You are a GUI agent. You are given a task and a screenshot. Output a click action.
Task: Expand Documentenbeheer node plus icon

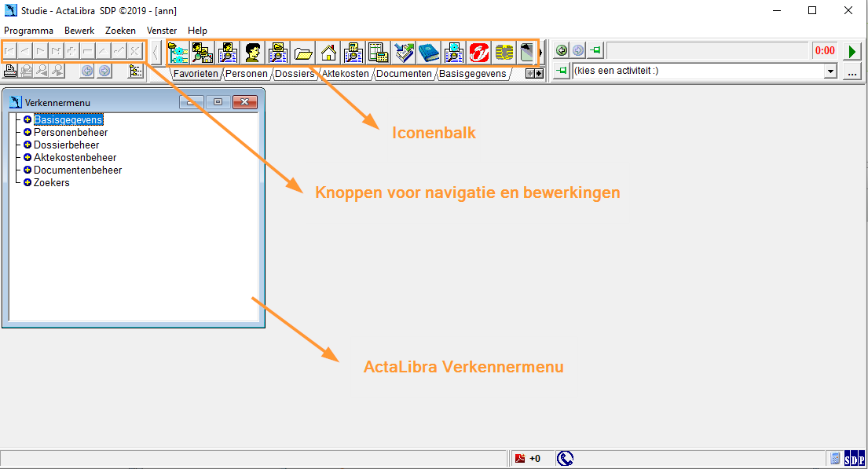[x=27, y=170]
